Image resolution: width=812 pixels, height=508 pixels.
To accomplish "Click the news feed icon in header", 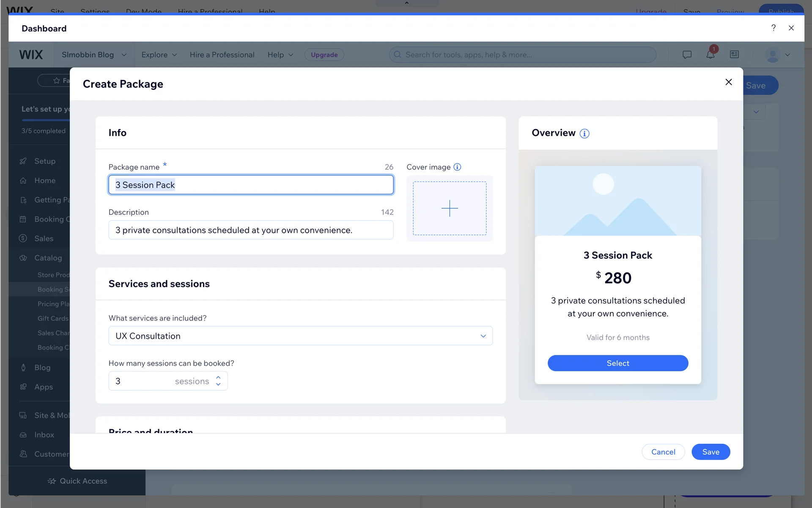I will pyautogui.click(x=734, y=55).
